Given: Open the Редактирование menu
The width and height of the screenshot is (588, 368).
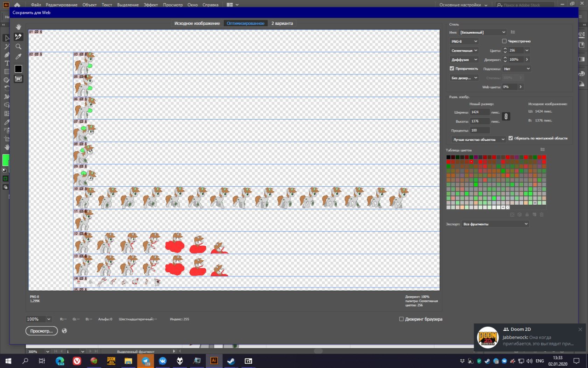Looking at the screenshot, I should pos(62,5).
